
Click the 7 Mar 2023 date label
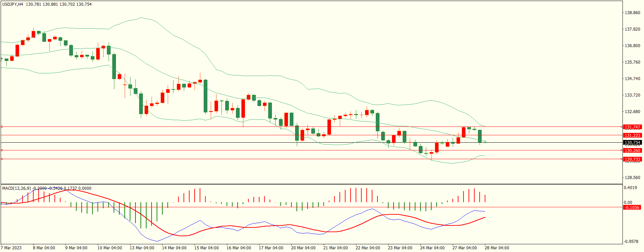click(x=11, y=248)
